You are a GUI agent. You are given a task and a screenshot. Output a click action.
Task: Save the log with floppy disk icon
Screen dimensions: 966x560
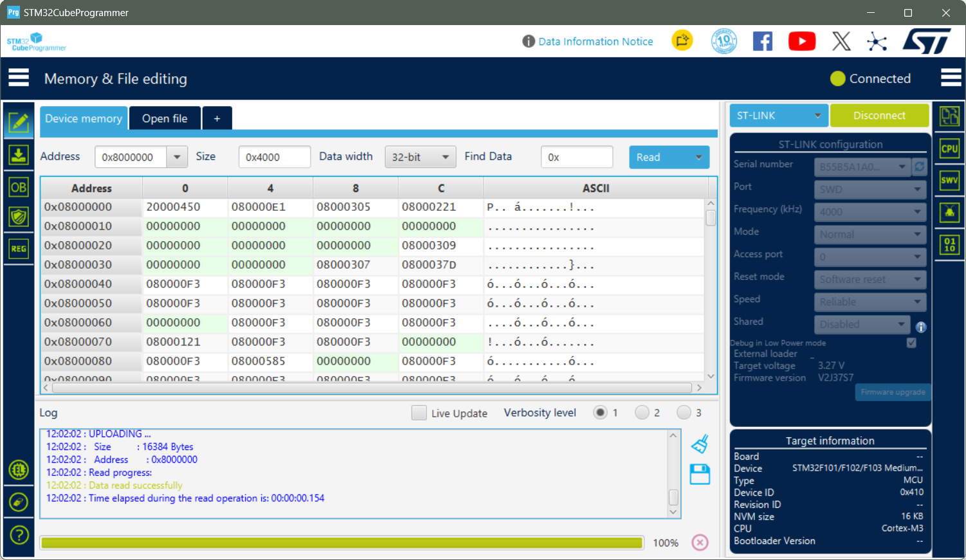tap(700, 474)
